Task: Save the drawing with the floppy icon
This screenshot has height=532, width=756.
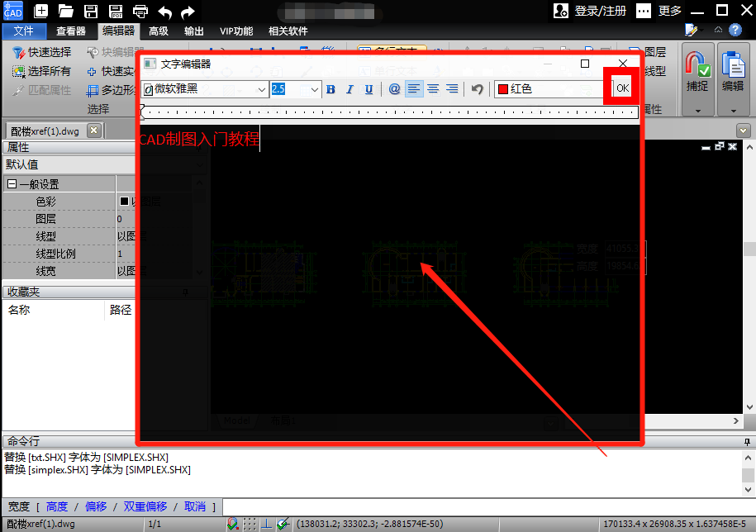Action: coord(91,11)
